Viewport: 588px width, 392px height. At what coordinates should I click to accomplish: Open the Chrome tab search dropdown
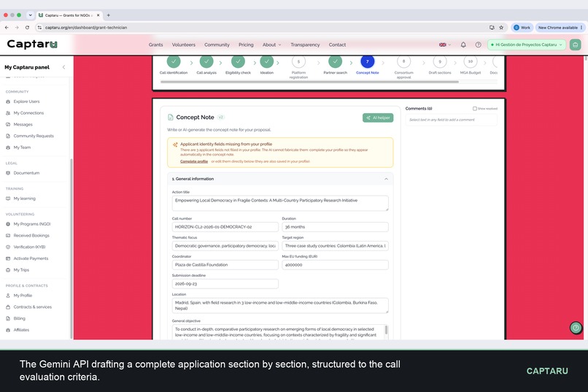click(30, 15)
